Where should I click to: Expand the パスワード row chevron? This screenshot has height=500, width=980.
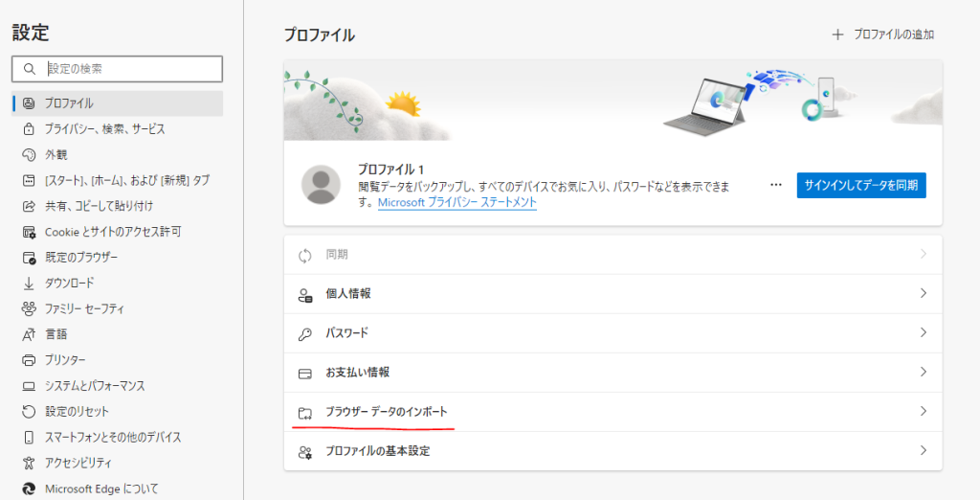point(924,333)
